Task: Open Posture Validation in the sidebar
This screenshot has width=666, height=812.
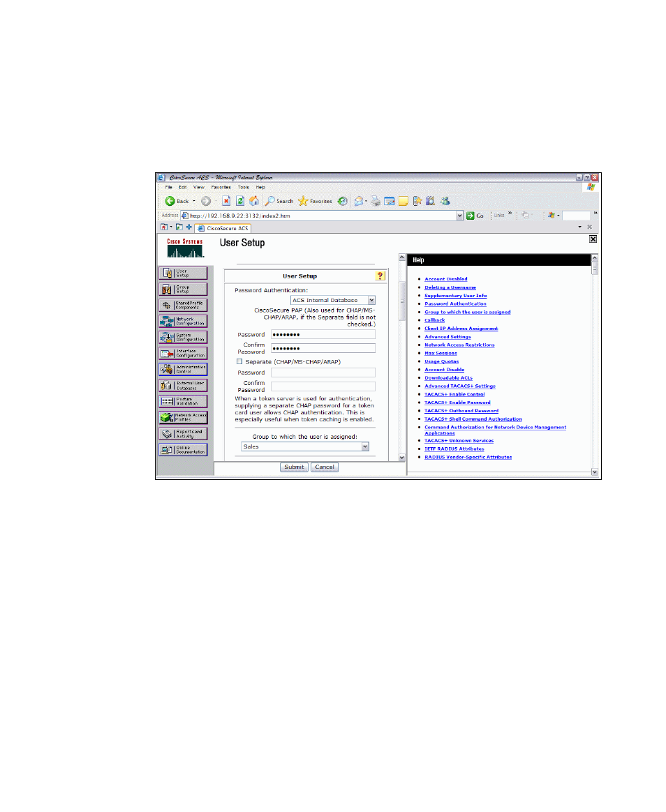Action: tap(183, 401)
